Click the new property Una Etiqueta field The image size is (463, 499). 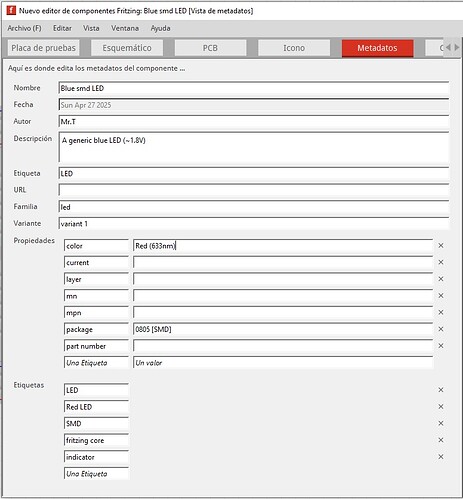(x=96, y=362)
